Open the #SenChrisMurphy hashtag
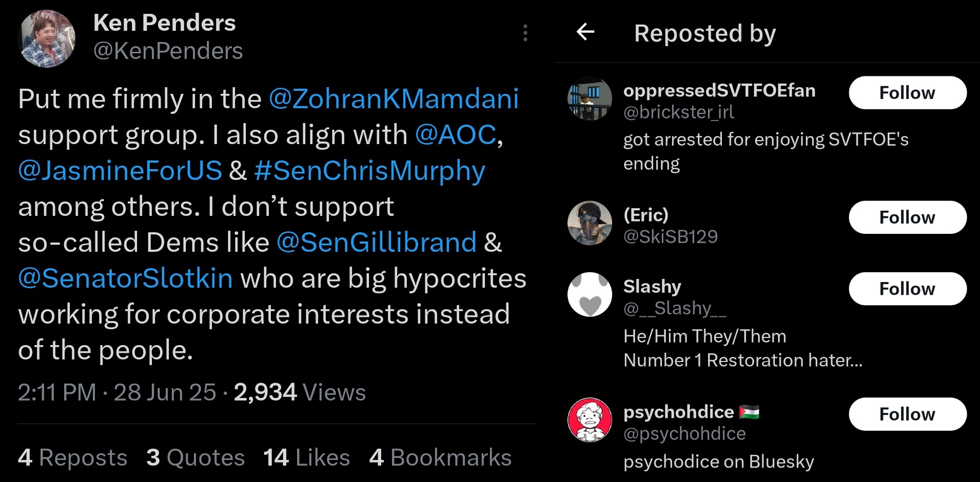980x482 pixels. [x=369, y=171]
